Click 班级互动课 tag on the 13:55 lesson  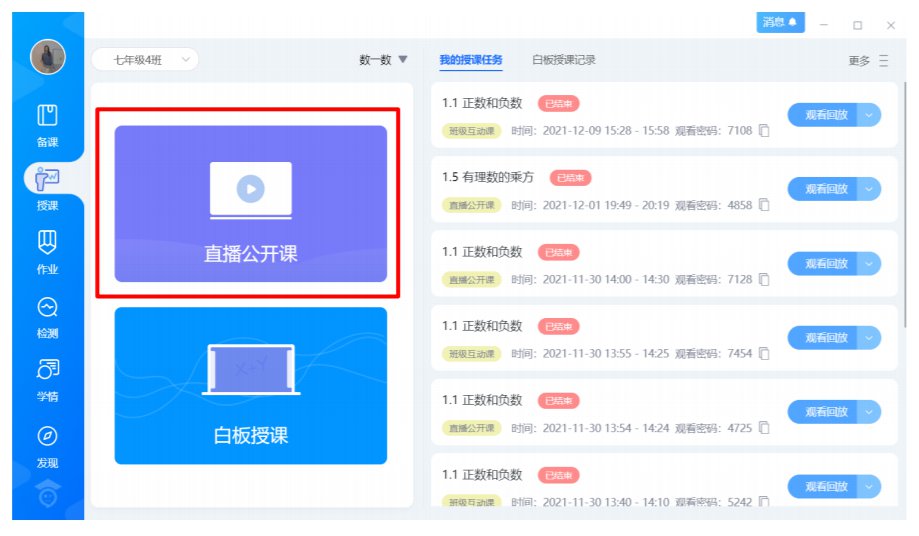pyautogui.click(x=471, y=354)
